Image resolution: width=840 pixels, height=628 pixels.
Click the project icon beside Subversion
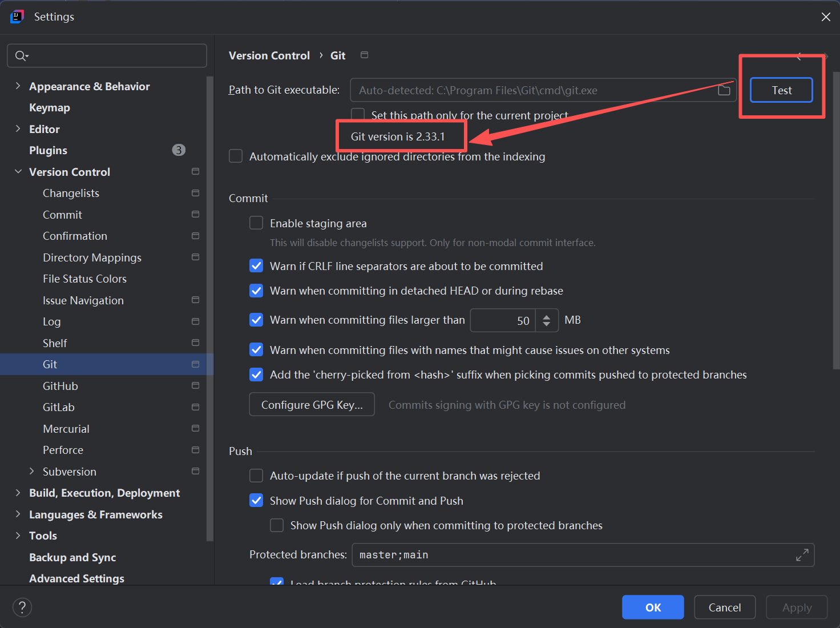[195, 471]
